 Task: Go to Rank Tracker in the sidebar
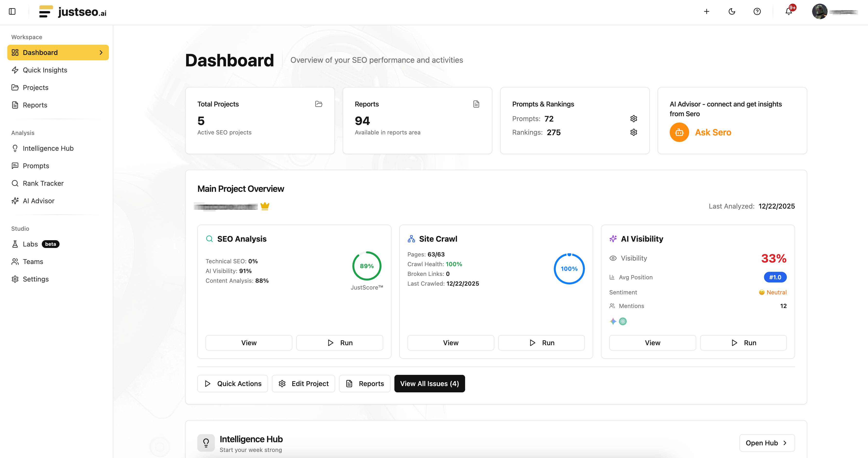point(43,183)
